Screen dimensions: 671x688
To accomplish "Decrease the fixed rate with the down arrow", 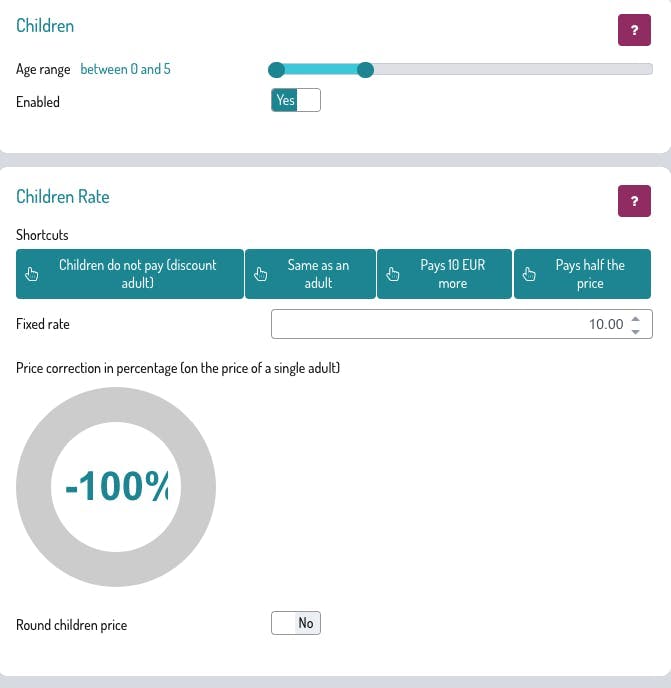I will [x=637, y=331].
